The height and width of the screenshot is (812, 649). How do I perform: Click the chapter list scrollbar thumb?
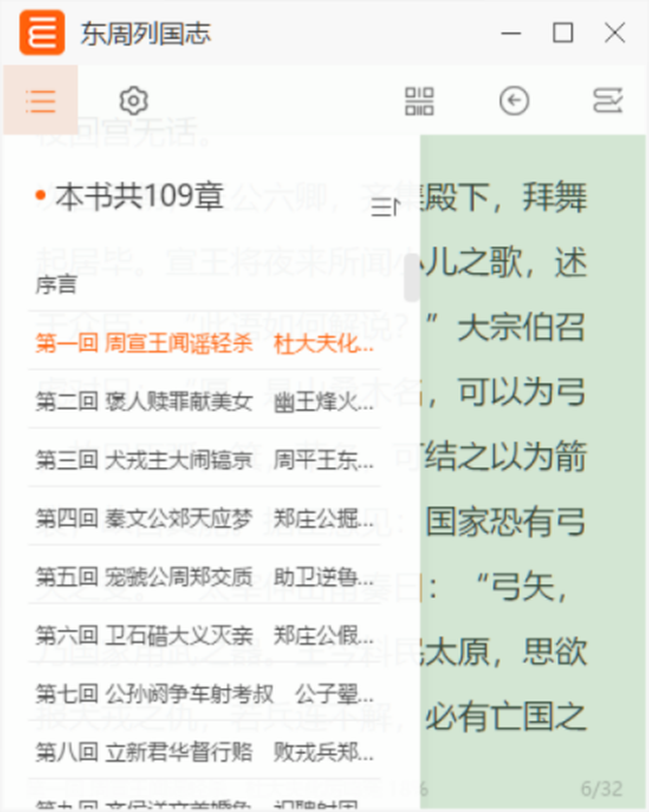click(412, 277)
